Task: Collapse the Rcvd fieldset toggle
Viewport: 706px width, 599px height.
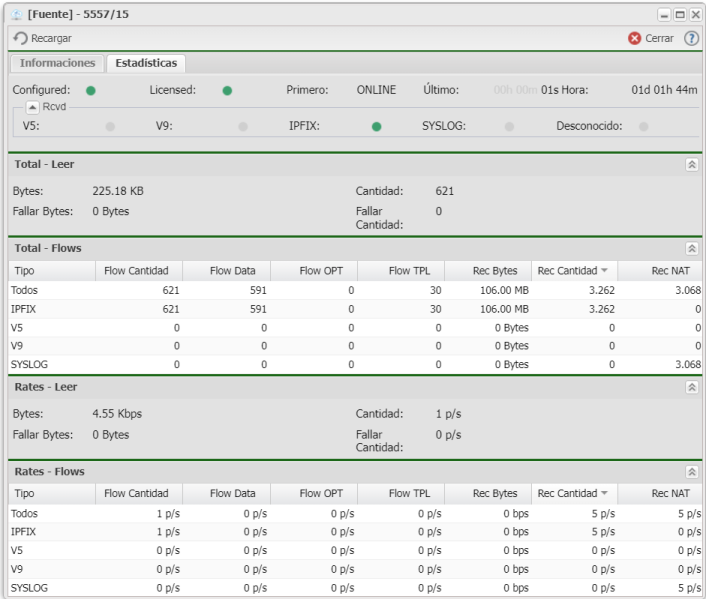Action: coord(32,107)
